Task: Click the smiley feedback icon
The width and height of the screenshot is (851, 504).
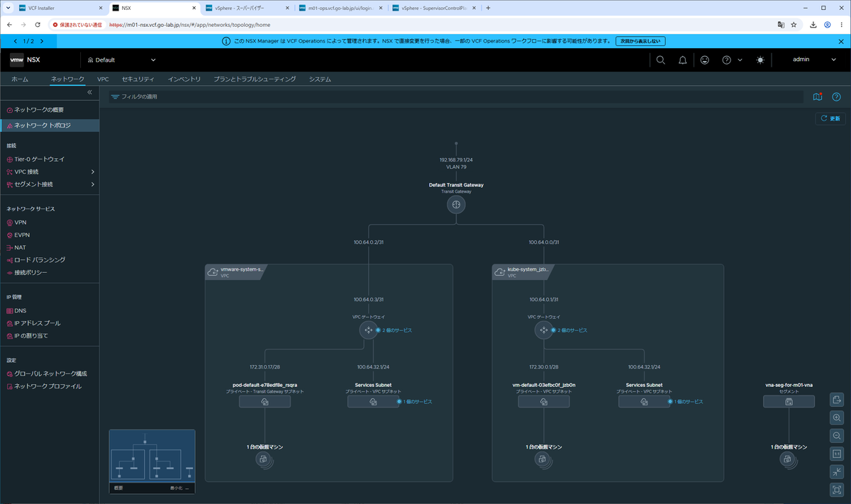Action: point(704,60)
